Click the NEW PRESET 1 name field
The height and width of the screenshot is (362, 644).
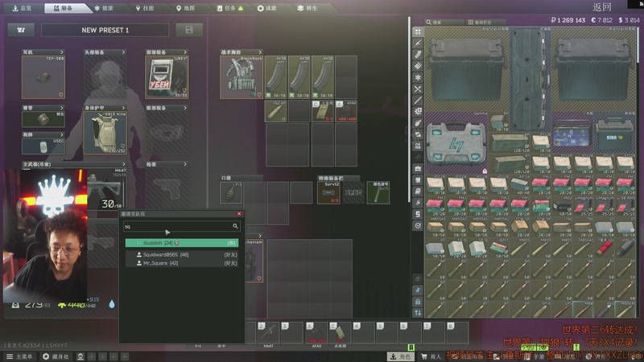point(105,30)
